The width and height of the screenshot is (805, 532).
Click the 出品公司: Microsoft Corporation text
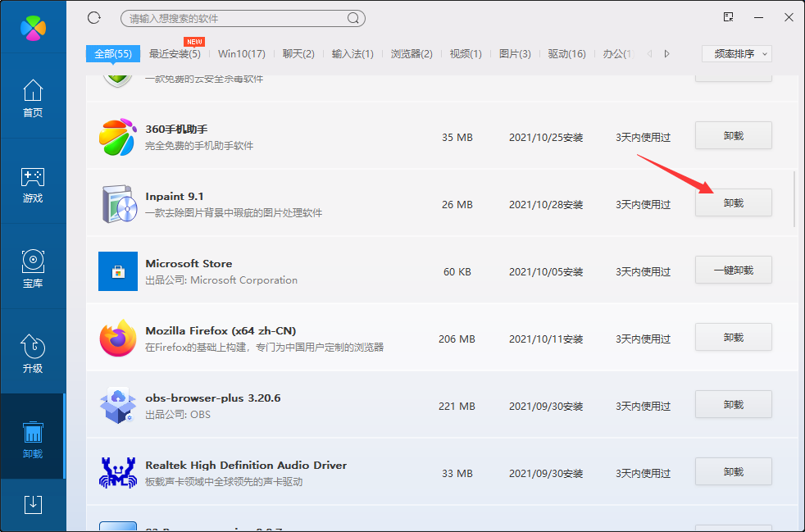tap(221, 280)
